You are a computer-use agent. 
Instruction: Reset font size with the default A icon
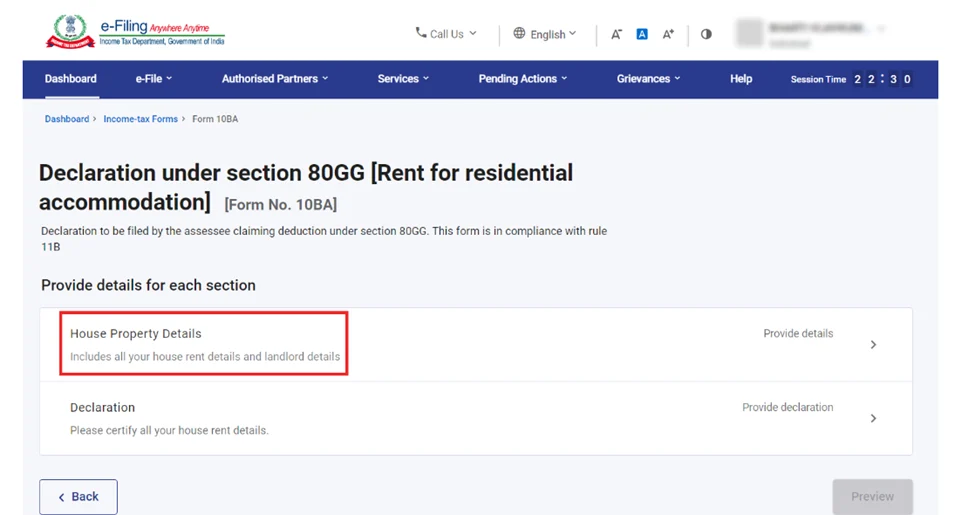click(642, 34)
